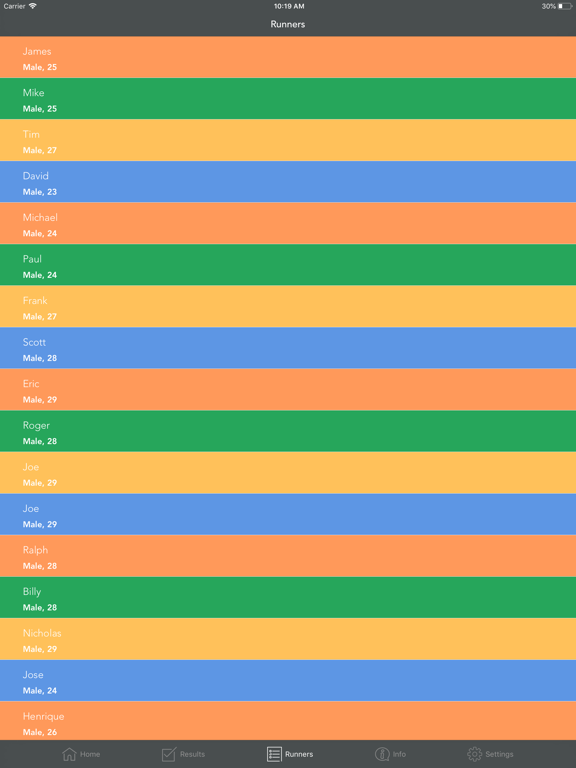This screenshot has width=576, height=768.
Task: Choose runner Scott
Action: point(288,348)
